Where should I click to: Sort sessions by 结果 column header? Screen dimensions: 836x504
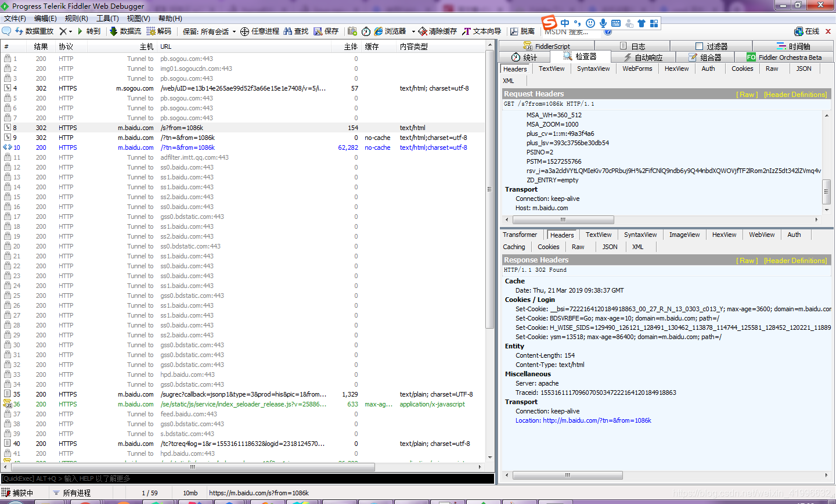coord(41,46)
